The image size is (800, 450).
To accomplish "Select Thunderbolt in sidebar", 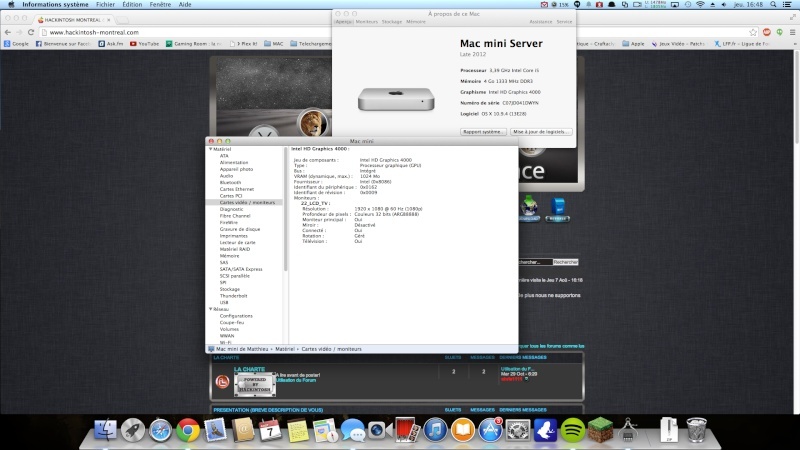I will click(x=233, y=296).
